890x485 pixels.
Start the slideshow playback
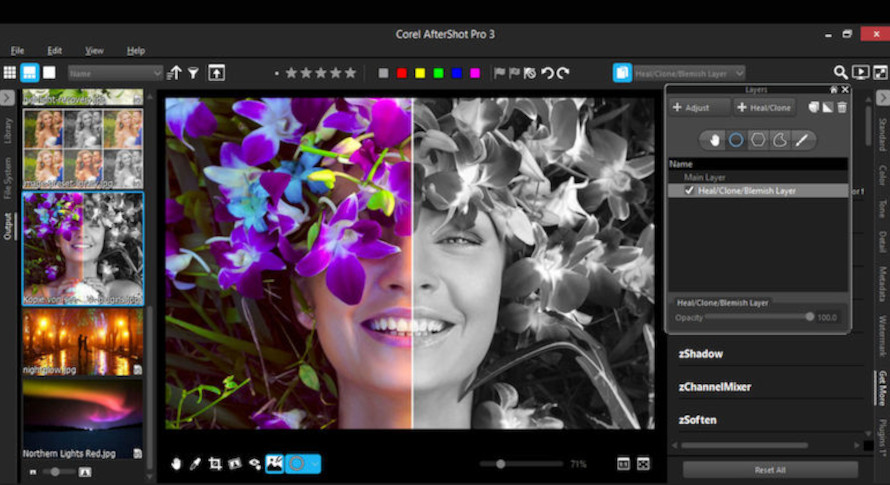pyautogui.click(x=860, y=73)
